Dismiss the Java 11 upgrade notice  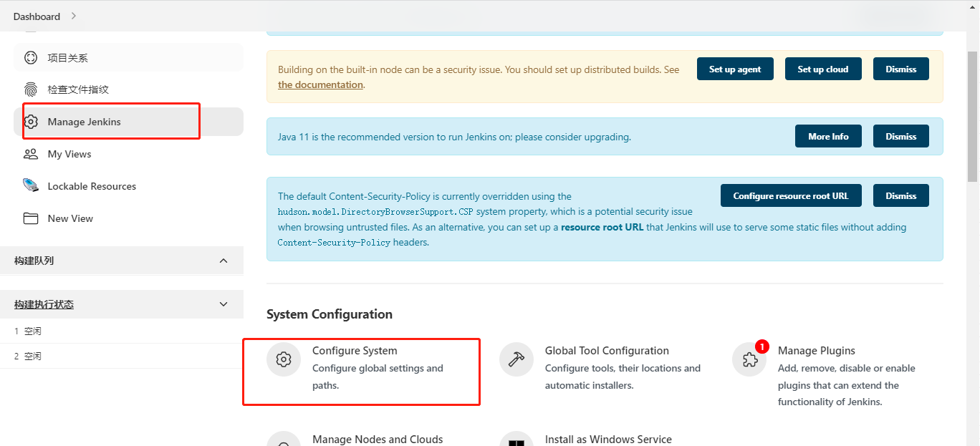900,136
